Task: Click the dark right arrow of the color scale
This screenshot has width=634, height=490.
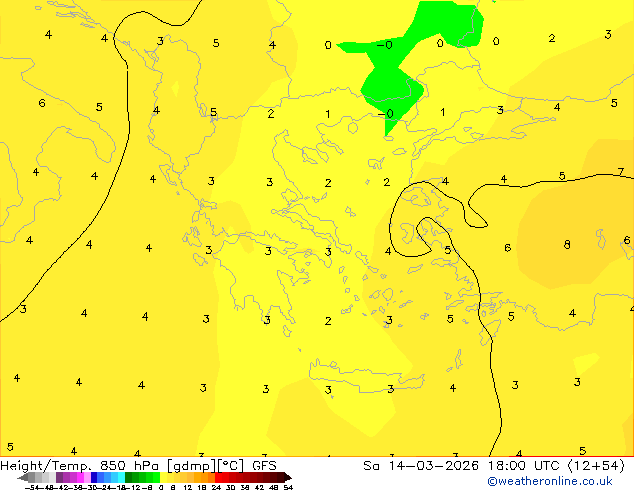Action: 288,478
